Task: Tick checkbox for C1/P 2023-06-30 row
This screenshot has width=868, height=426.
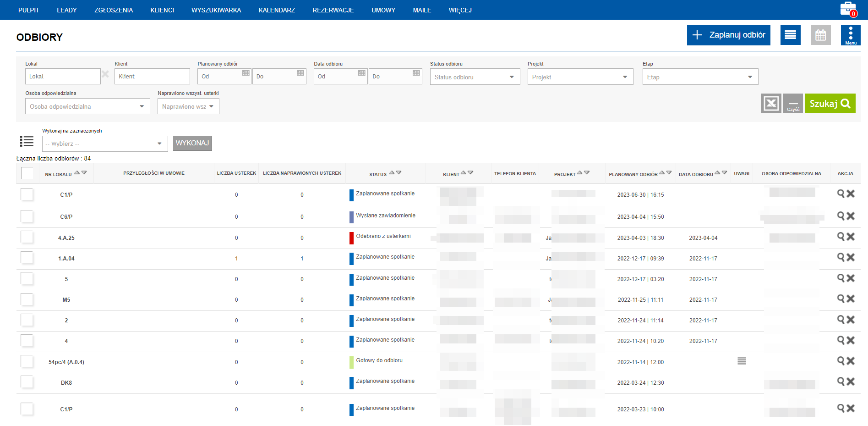Action: (27, 194)
